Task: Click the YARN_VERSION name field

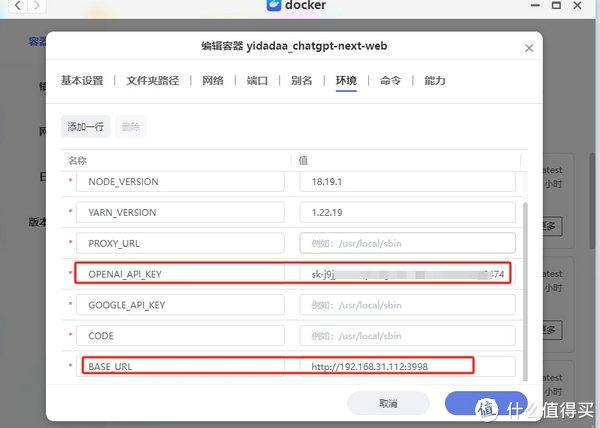Action: click(x=180, y=212)
